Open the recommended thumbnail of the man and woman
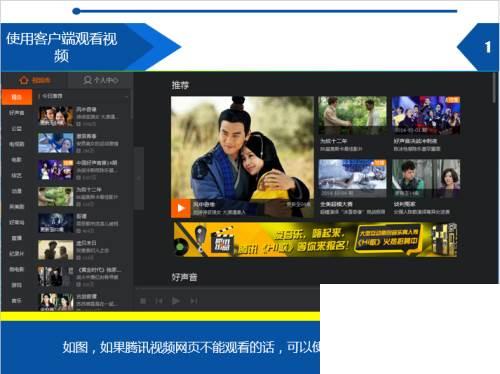Screen dimensions: 500x374 tap(426, 178)
